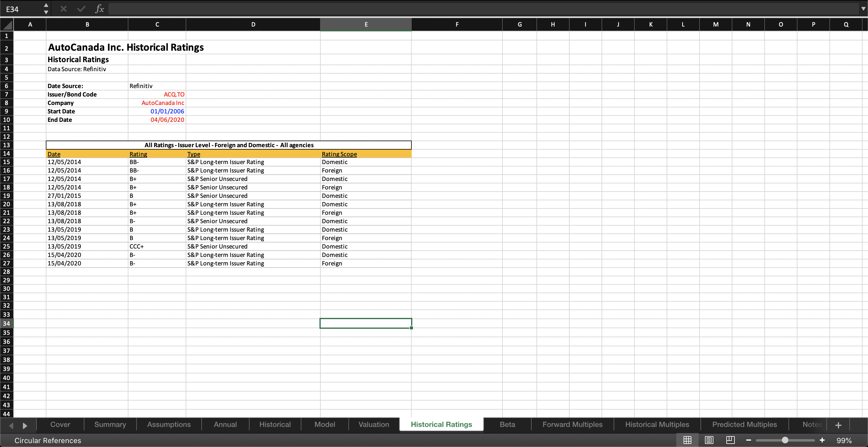Image resolution: width=868 pixels, height=447 pixels.
Task: Switch to Page Layout view icon
Action: click(709, 440)
